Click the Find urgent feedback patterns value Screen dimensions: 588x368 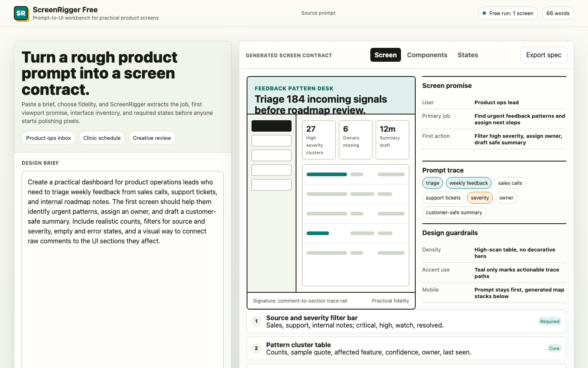click(x=520, y=119)
